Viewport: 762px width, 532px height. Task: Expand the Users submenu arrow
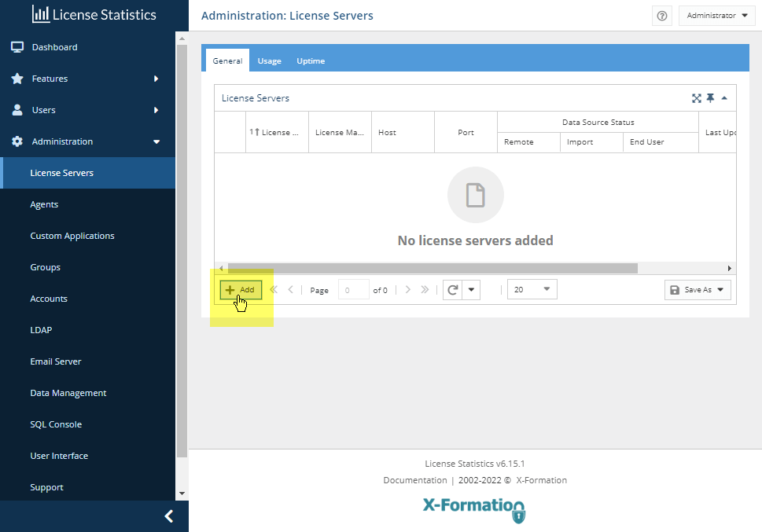click(x=156, y=110)
